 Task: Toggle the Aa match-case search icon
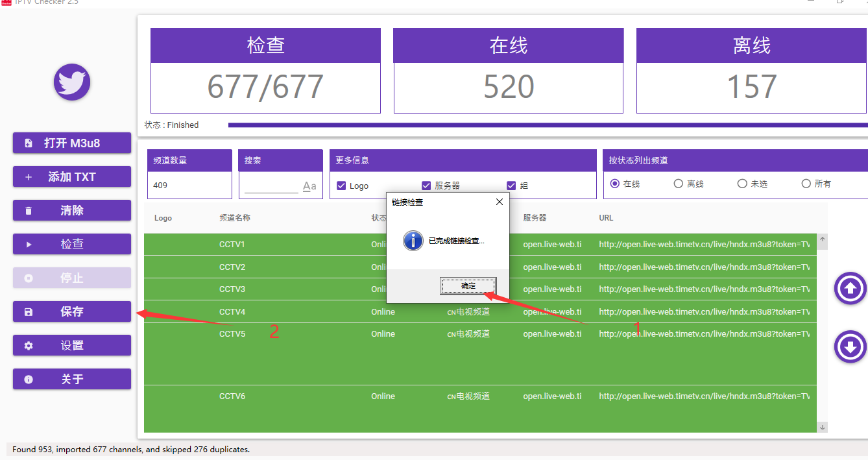click(309, 187)
